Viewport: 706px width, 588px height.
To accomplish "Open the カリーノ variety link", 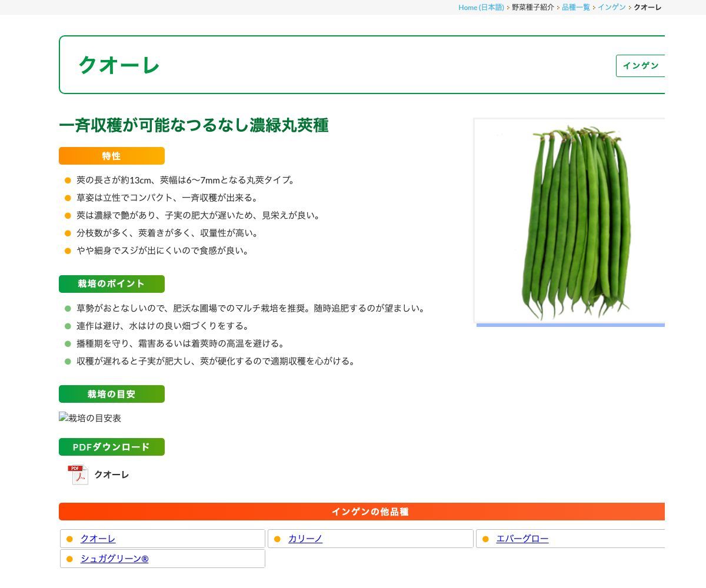I will coord(305,539).
